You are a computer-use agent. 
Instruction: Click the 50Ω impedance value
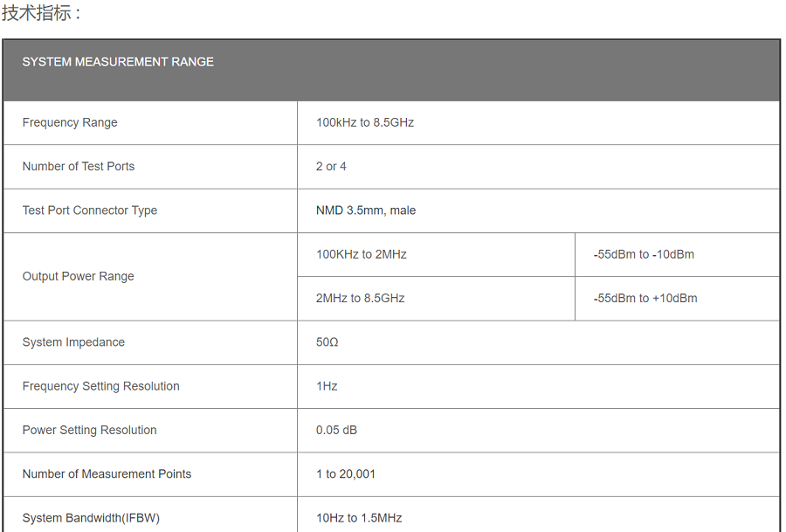click(327, 342)
